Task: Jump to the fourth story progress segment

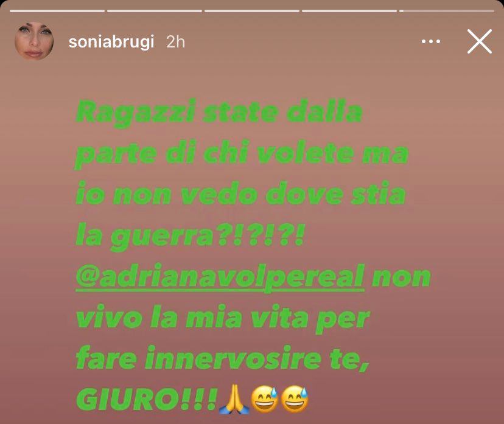Action: [x=349, y=11]
